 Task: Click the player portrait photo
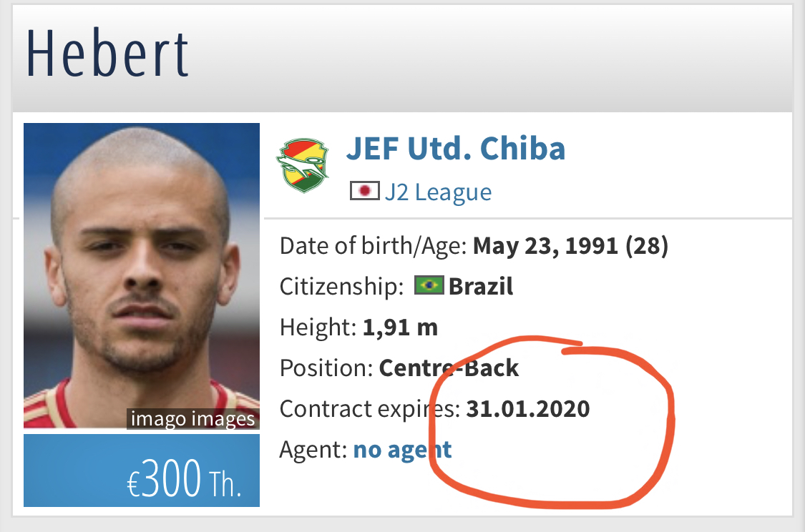coord(142,275)
